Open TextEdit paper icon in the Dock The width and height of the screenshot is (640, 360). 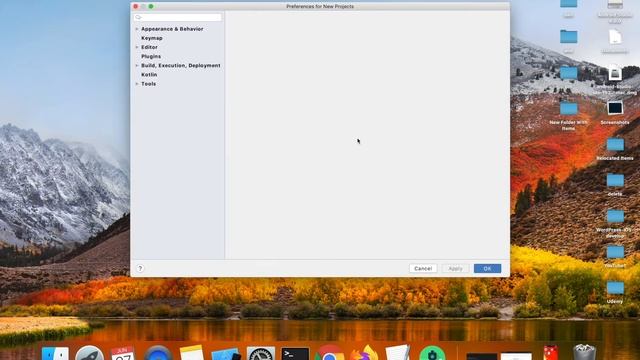click(x=398, y=353)
